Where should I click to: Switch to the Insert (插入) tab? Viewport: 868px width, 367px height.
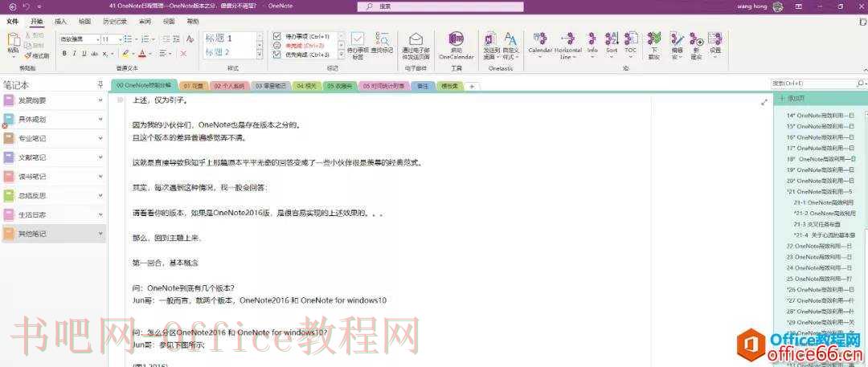click(x=61, y=22)
